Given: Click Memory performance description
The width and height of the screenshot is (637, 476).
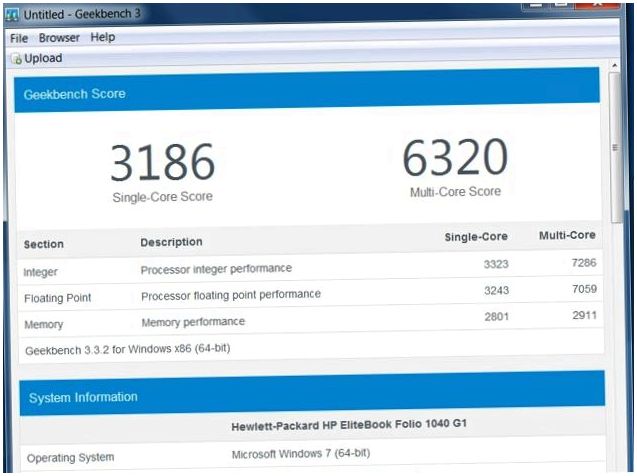Looking at the screenshot, I should pyautogui.click(x=193, y=322).
